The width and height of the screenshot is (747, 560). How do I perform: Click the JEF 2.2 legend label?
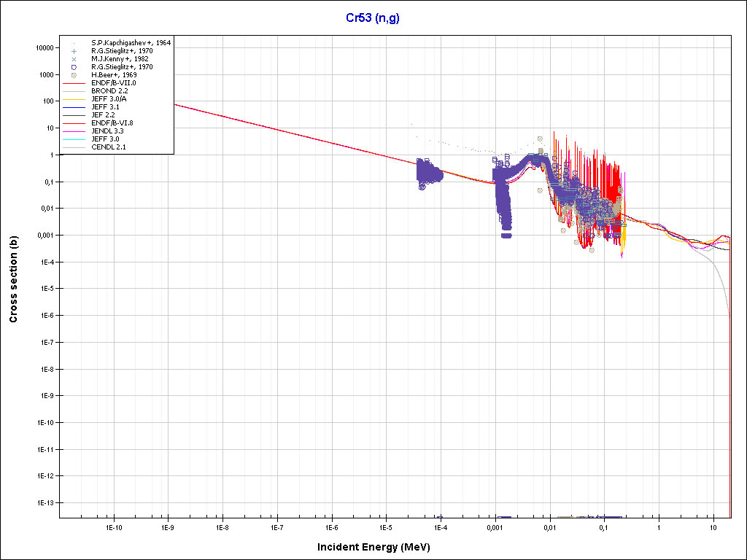pyautogui.click(x=104, y=115)
